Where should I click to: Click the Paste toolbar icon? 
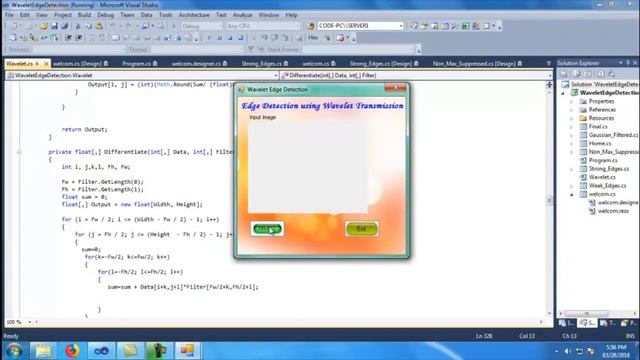(99, 26)
